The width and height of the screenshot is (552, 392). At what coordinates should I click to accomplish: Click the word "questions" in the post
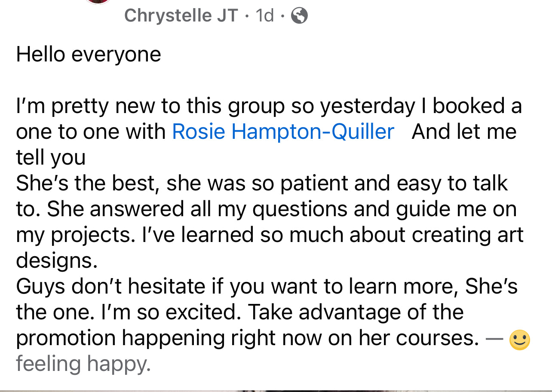tap(300, 210)
